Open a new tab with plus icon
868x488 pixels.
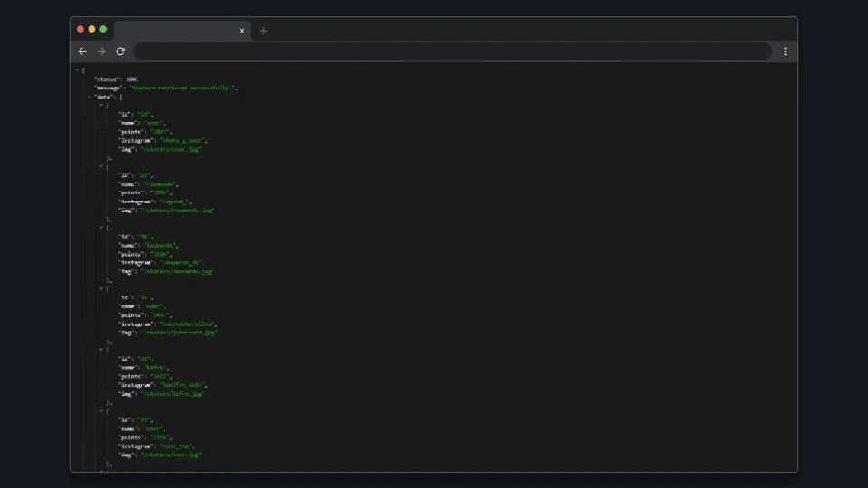(x=263, y=31)
